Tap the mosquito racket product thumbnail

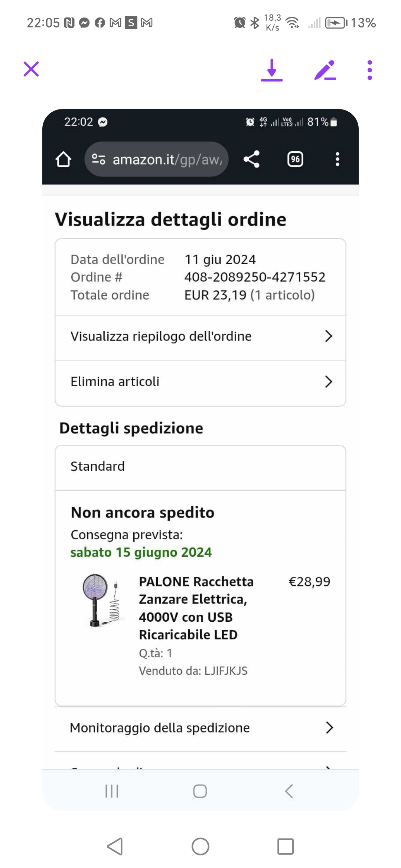pyautogui.click(x=101, y=601)
